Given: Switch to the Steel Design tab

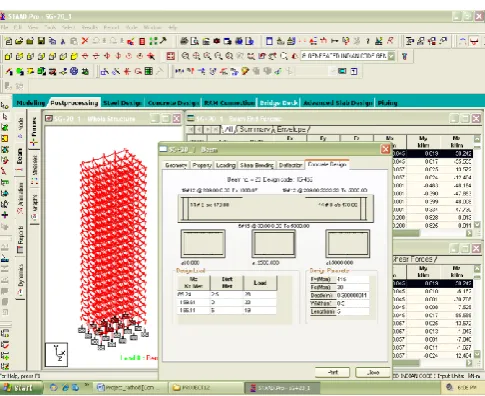Looking at the screenshot, I should 122,103.
